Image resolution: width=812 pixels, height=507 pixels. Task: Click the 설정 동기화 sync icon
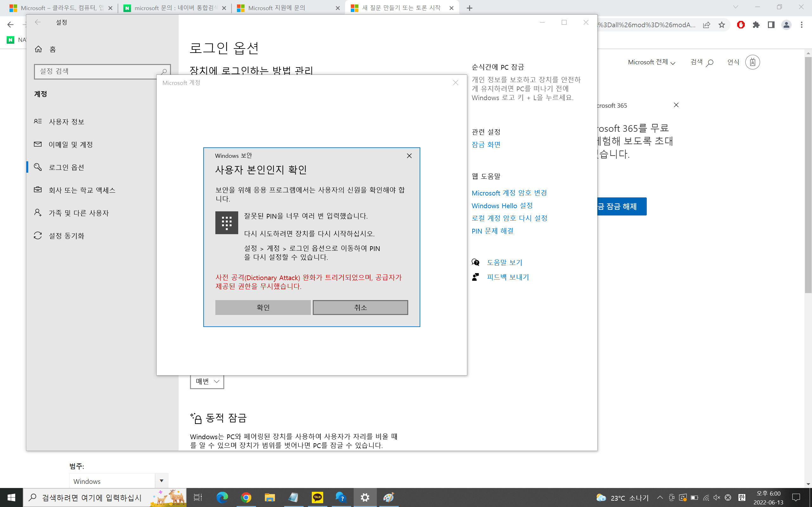tap(37, 236)
